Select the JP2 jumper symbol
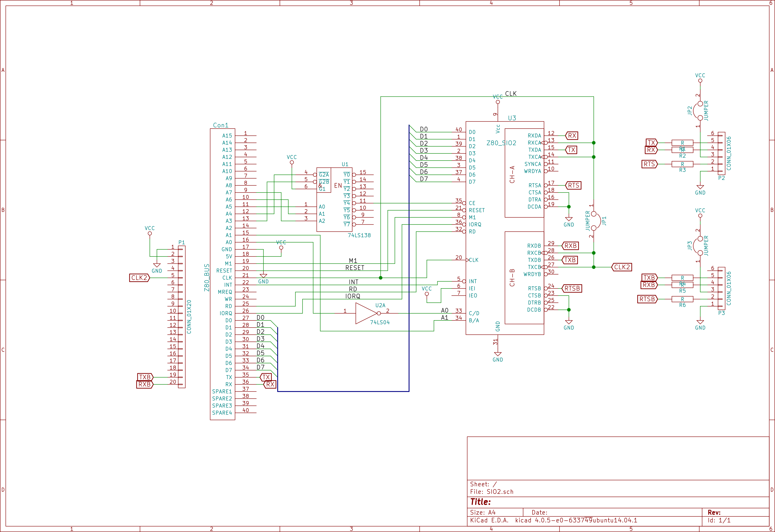 point(698,110)
